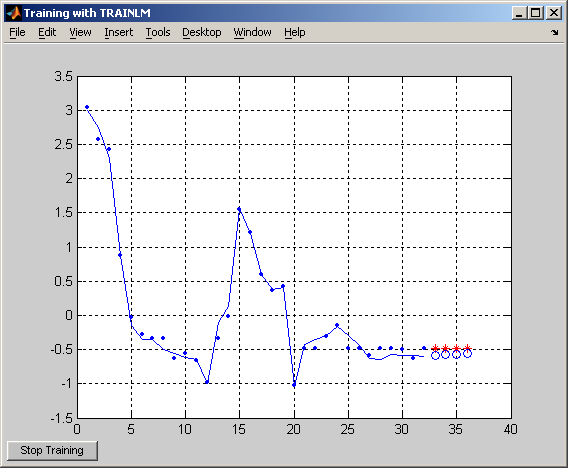Click the x-axis label 10
The width and height of the screenshot is (568, 468).
click(x=185, y=429)
